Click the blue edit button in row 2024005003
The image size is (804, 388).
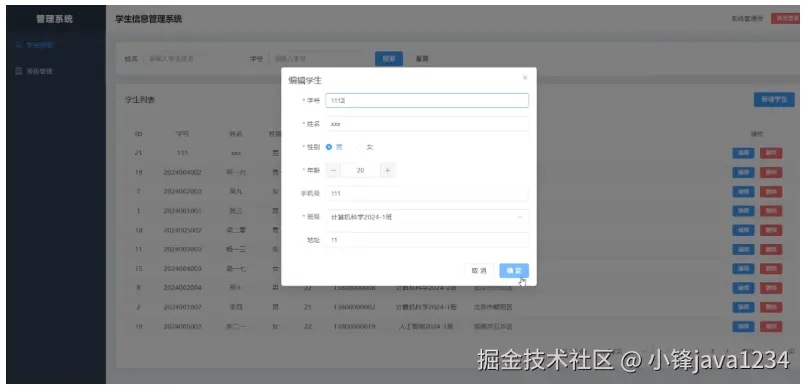pos(743,326)
